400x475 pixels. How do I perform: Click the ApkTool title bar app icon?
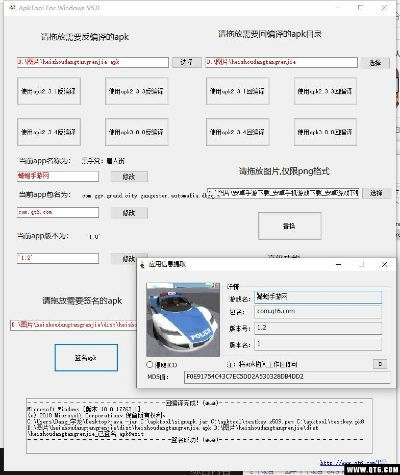(x=12, y=8)
